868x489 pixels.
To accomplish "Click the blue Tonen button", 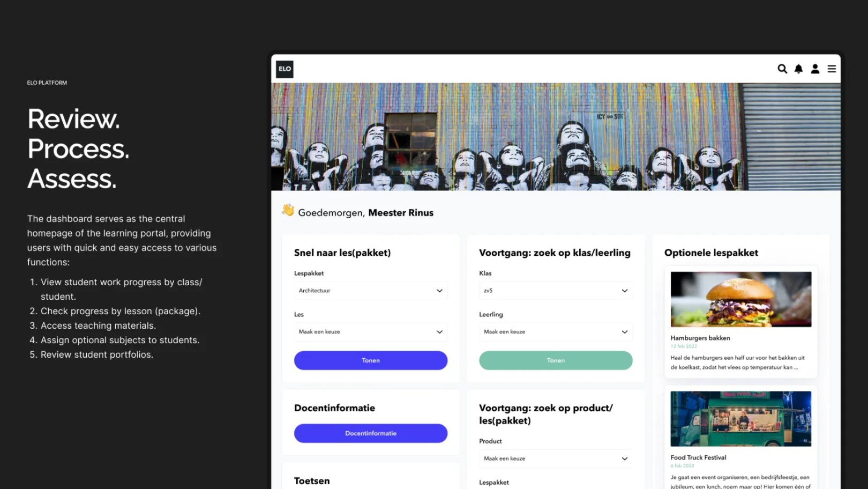I will coord(371,360).
